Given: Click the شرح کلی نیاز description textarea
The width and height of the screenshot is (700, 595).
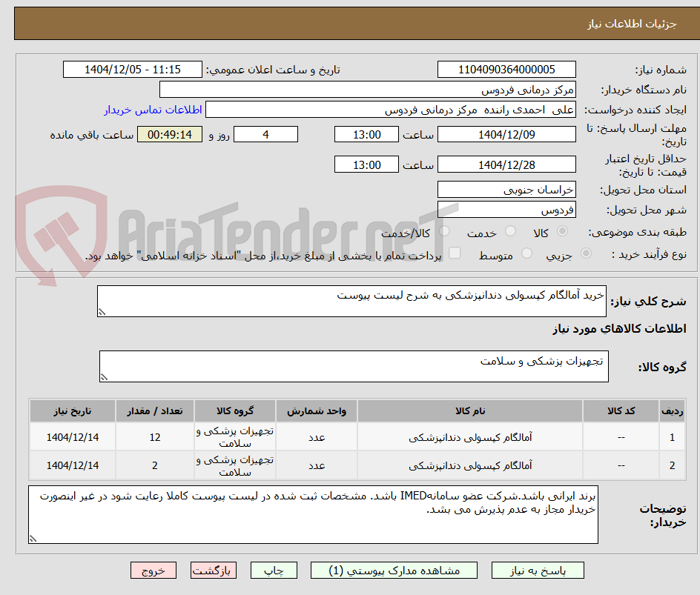Looking at the screenshot, I should 351,302.
